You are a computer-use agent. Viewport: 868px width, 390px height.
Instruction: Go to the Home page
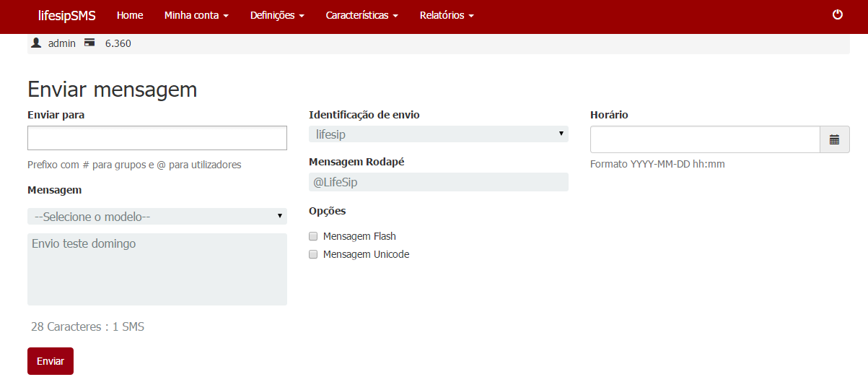130,15
